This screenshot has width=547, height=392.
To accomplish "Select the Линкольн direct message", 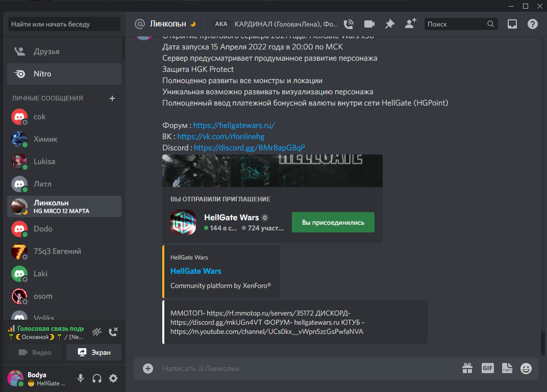I will (x=64, y=206).
